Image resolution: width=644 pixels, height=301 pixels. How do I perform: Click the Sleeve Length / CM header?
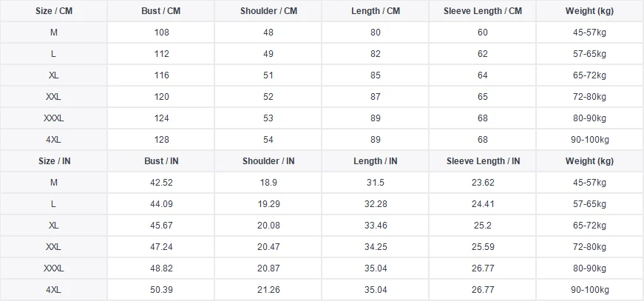pyautogui.click(x=483, y=11)
